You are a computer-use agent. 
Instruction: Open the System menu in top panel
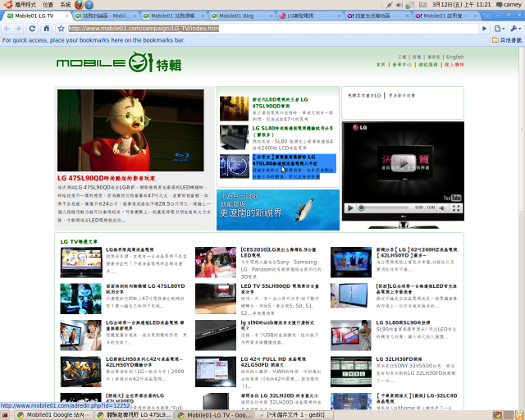(x=66, y=5)
